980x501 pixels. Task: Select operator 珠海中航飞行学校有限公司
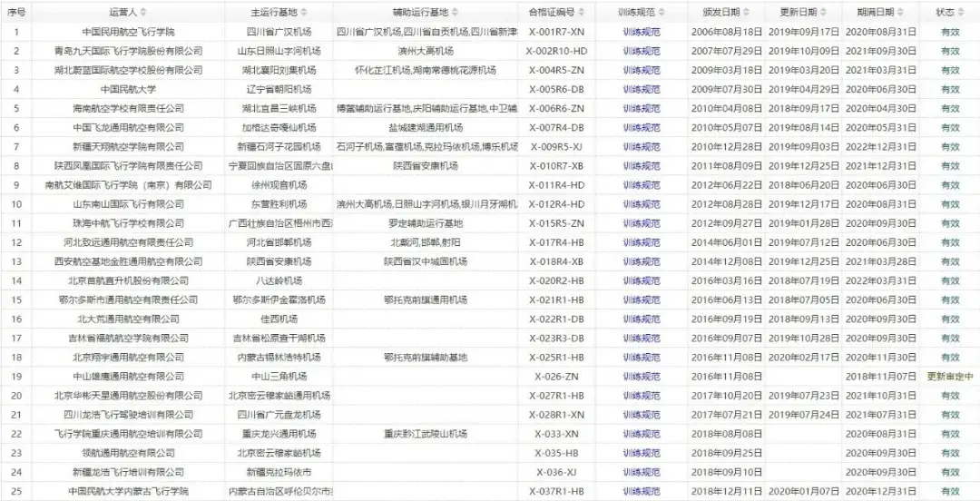tap(128, 223)
